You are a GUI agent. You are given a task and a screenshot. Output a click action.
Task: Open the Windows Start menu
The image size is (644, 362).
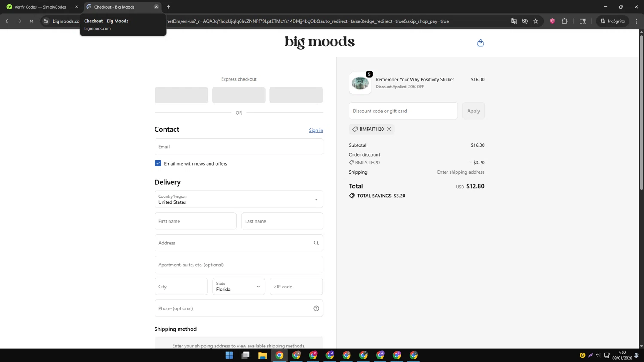click(x=229, y=355)
